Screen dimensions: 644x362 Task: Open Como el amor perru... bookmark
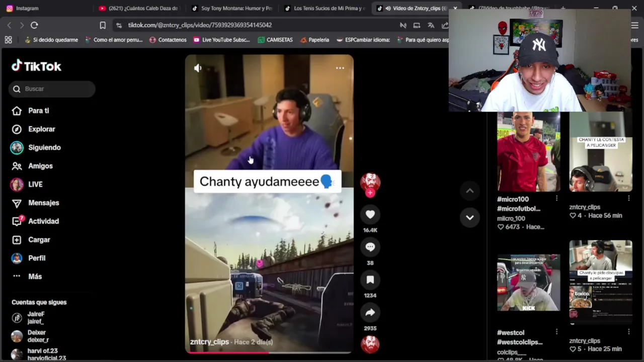114,40
